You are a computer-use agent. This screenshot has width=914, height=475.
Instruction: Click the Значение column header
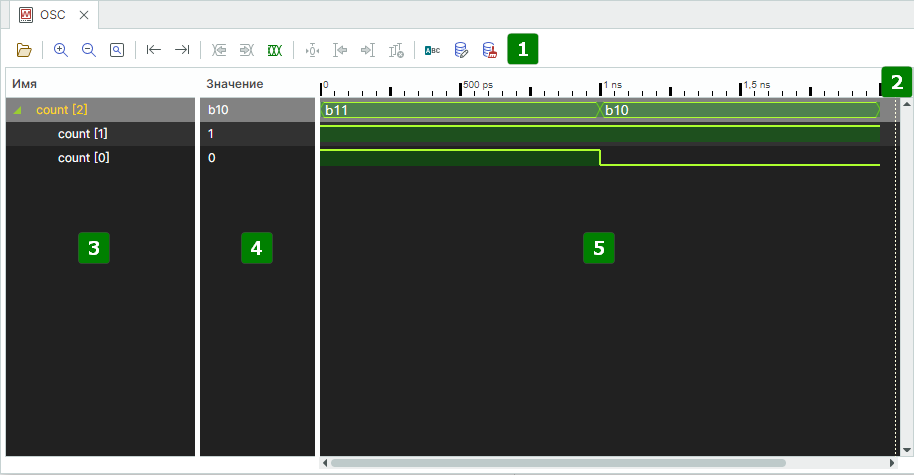pyautogui.click(x=235, y=84)
